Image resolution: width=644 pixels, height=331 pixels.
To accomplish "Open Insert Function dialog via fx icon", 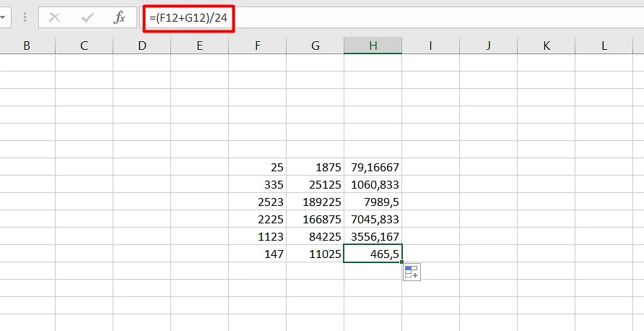I will point(120,17).
